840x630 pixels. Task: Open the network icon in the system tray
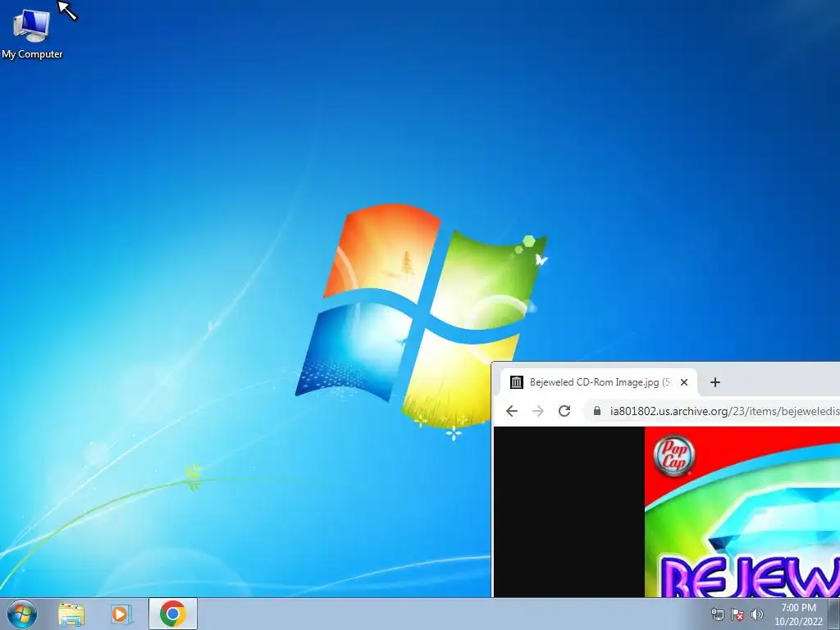tap(717, 614)
